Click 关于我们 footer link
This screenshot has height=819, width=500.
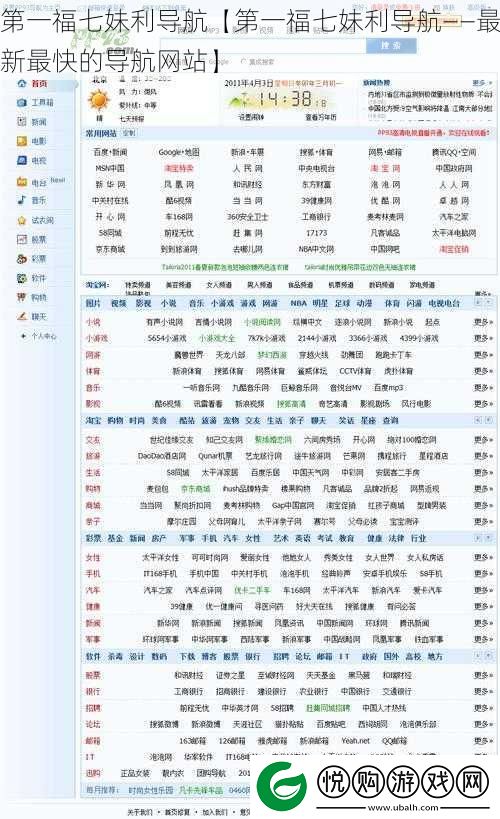(140, 812)
